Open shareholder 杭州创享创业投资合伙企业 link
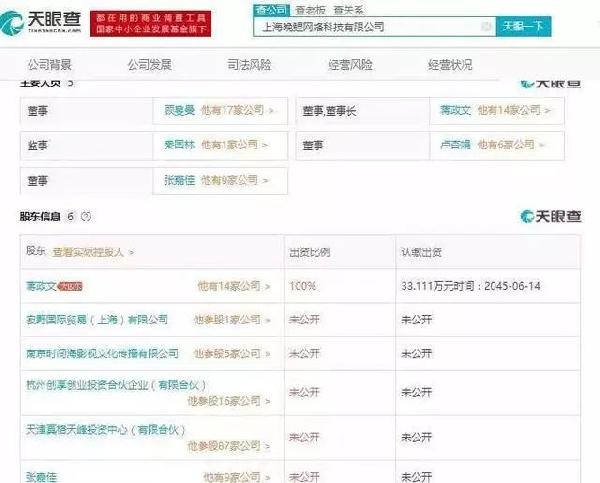Viewport: 600px width, 483px height. point(116,385)
